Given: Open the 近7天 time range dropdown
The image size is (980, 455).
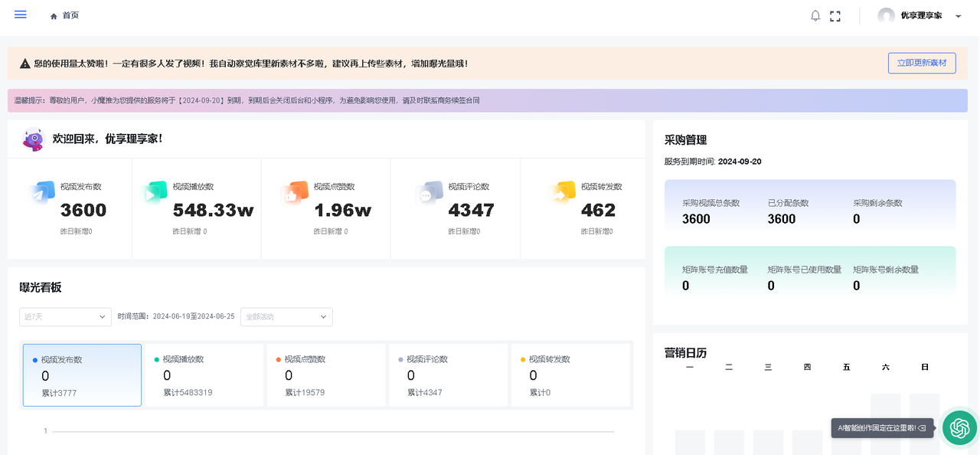Looking at the screenshot, I should (65, 316).
